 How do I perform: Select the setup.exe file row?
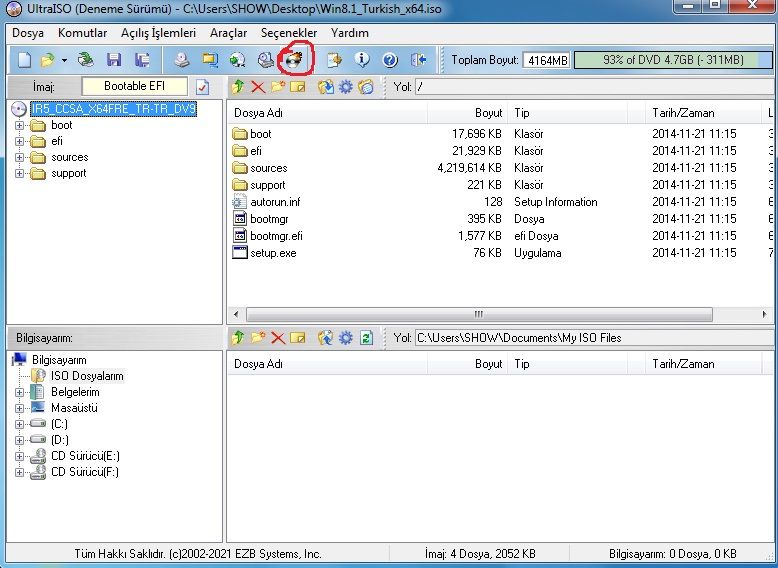(x=501, y=253)
